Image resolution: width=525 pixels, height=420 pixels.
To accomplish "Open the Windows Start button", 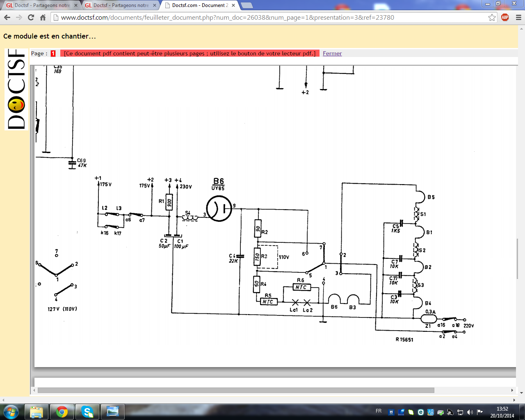I will (11, 411).
